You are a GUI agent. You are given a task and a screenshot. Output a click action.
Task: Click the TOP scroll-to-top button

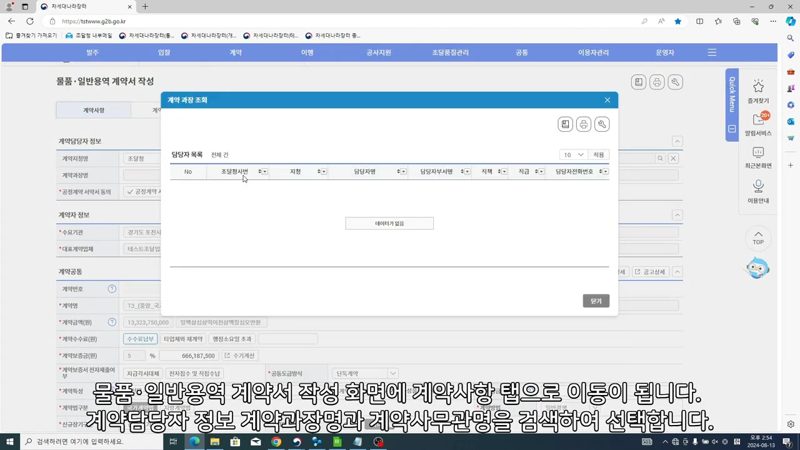coord(758,238)
